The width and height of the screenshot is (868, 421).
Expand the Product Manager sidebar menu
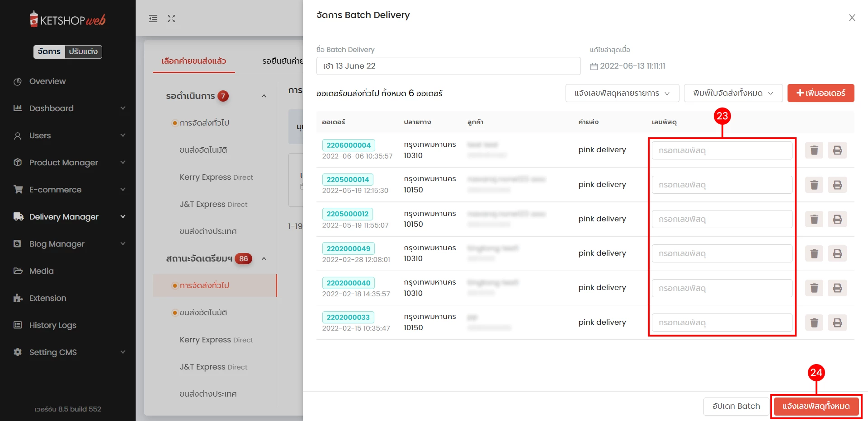[64, 163]
